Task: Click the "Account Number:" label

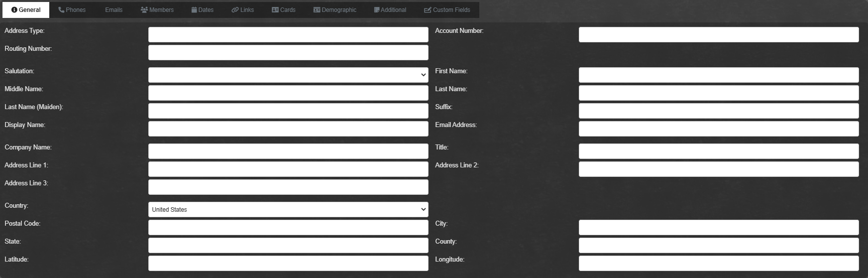Action: (459, 31)
